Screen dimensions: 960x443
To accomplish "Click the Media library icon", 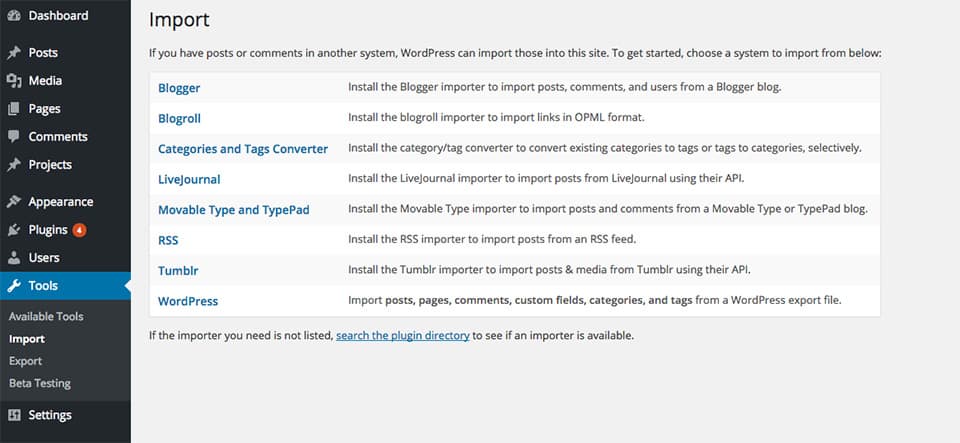I will [14, 81].
